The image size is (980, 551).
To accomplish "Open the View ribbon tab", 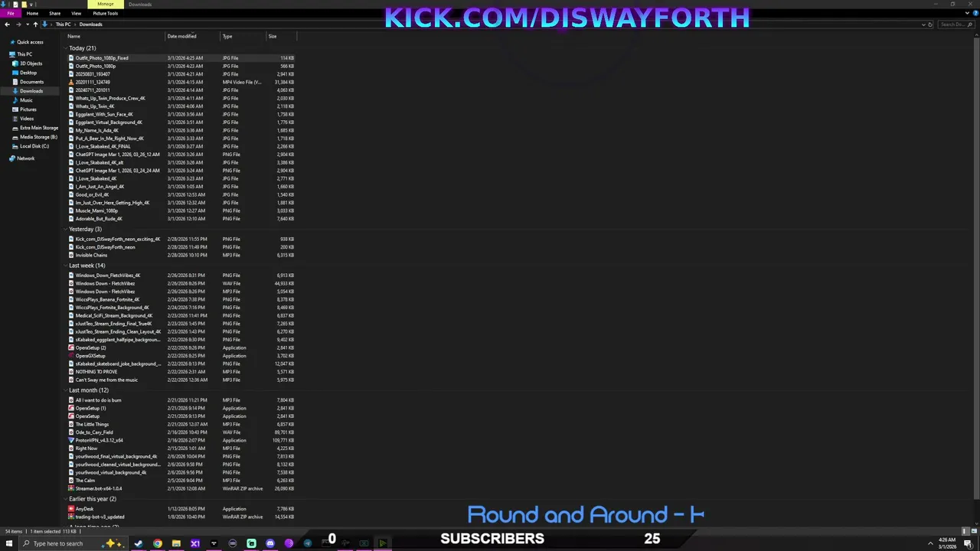I will pyautogui.click(x=76, y=13).
